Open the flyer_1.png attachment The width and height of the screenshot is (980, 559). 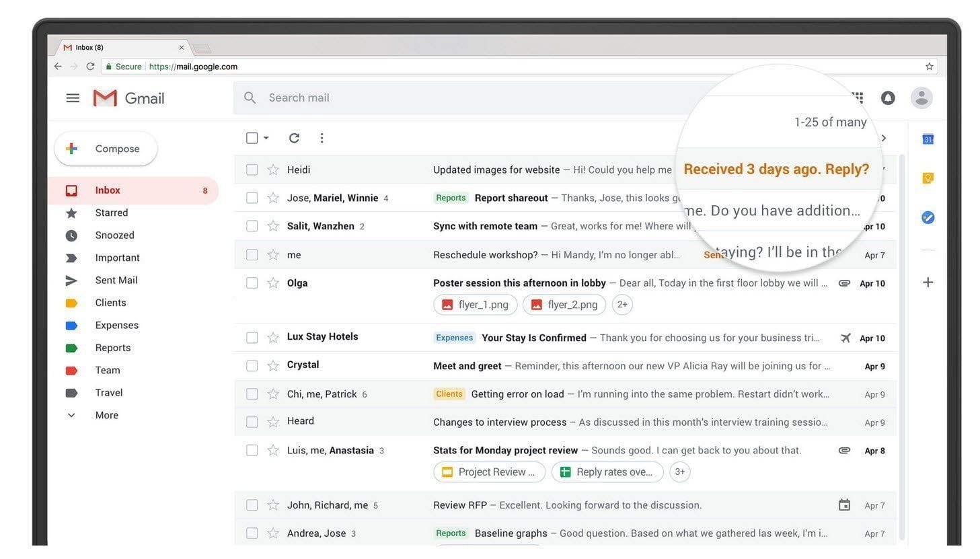(475, 305)
